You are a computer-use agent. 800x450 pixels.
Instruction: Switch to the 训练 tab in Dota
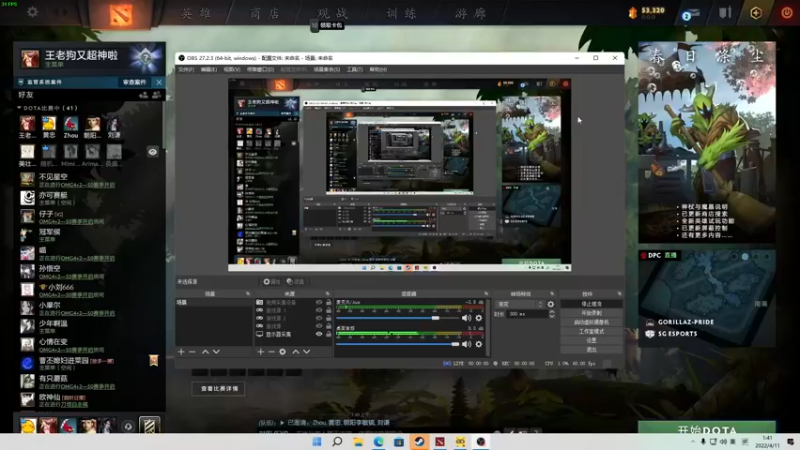tap(402, 13)
